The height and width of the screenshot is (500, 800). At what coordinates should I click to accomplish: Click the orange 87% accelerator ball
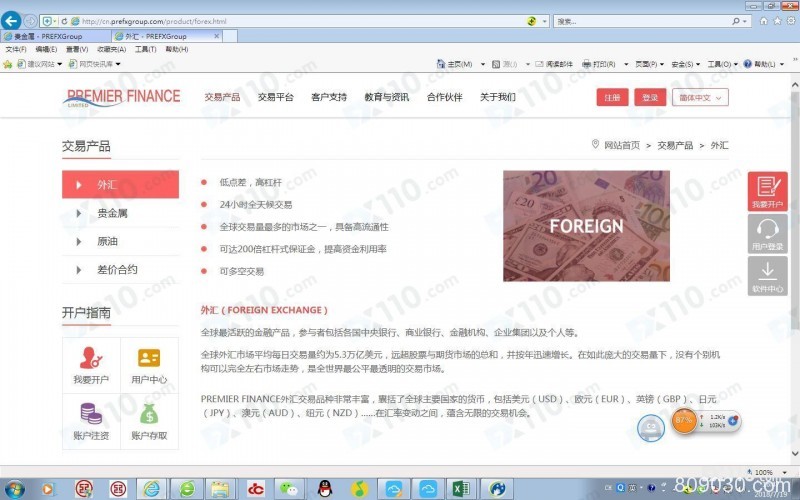point(684,421)
